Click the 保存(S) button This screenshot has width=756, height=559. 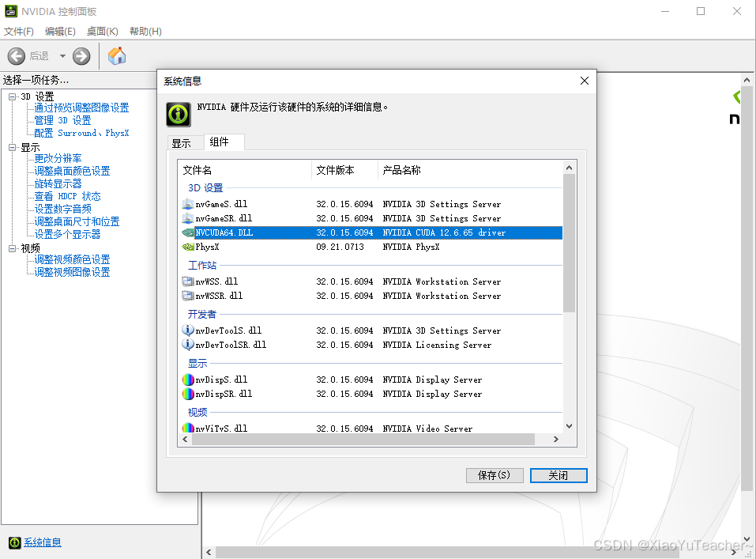pos(495,475)
